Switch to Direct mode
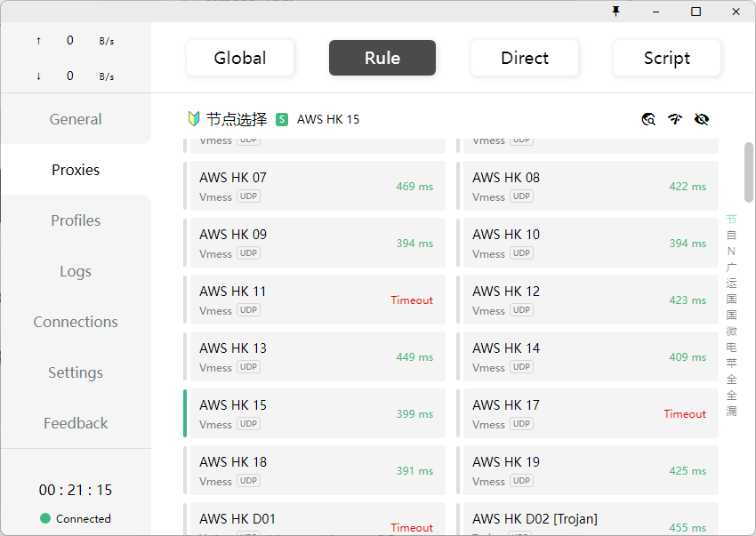The height and width of the screenshot is (536, 756). click(525, 58)
